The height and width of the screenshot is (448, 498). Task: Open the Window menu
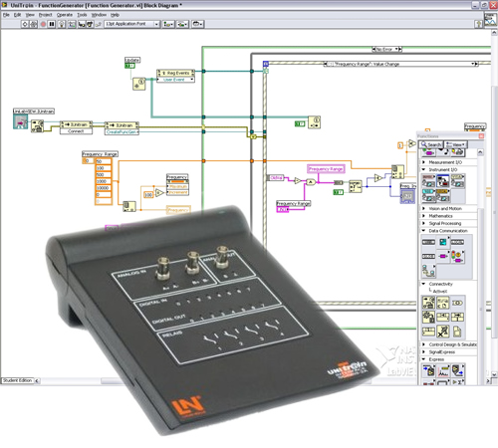(99, 15)
